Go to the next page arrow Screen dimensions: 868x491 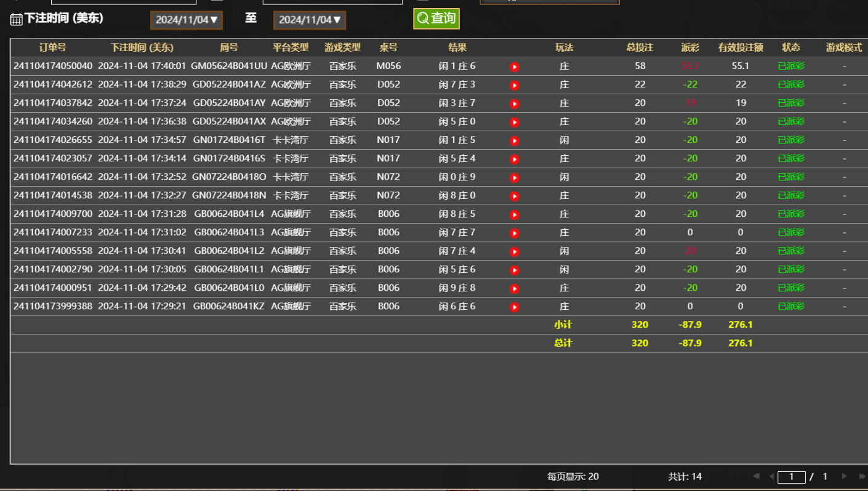[x=844, y=476]
